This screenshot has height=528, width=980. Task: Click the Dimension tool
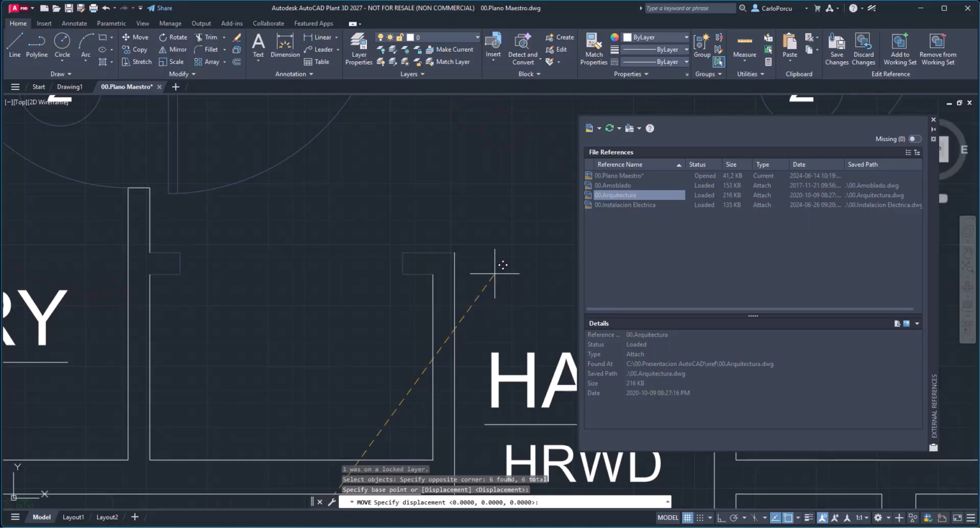(x=285, y=46)
